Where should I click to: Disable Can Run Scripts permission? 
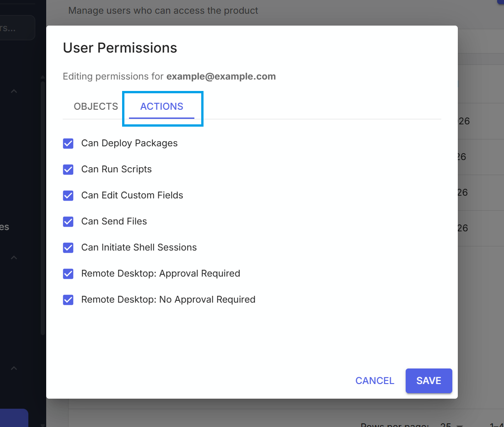pyautogui.click(x=68, y=169)
